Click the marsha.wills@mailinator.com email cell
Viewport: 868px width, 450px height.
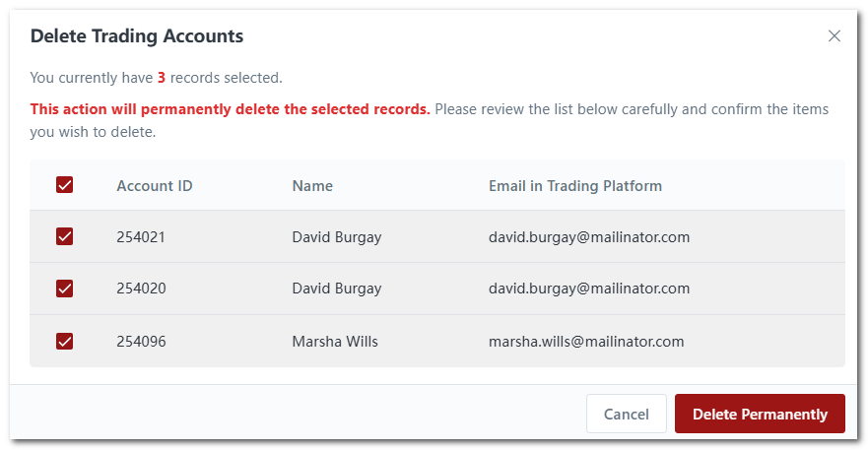[585, 341]
